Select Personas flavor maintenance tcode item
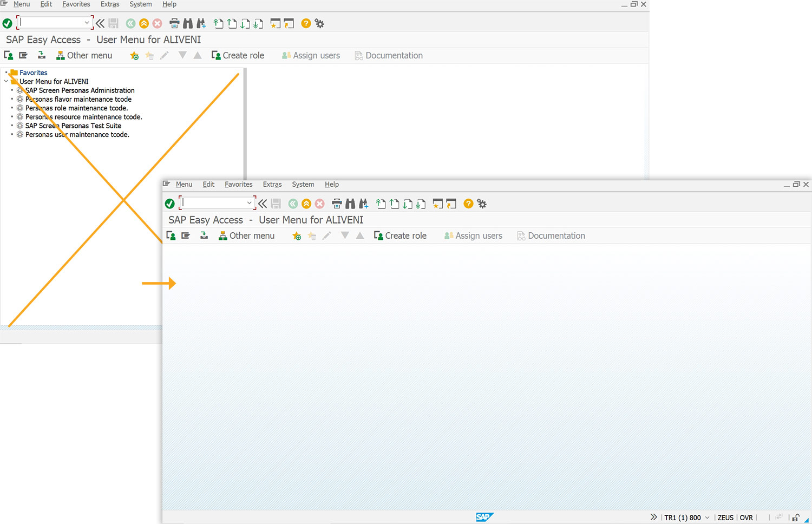The height and width of the screenshot is (524, 812). coord(78,99)
